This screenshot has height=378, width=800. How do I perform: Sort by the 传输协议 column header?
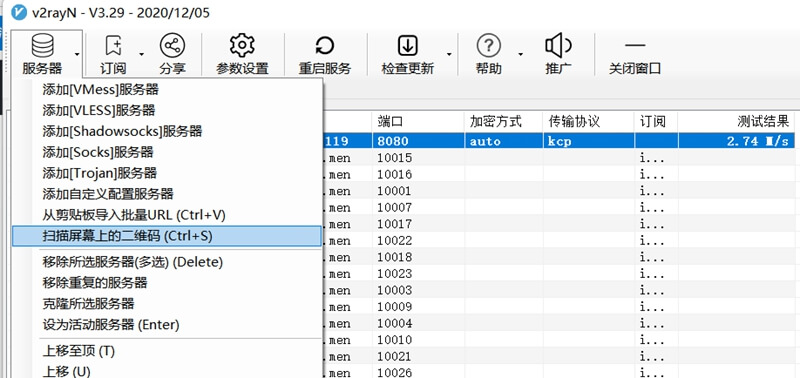click(589, 121)
